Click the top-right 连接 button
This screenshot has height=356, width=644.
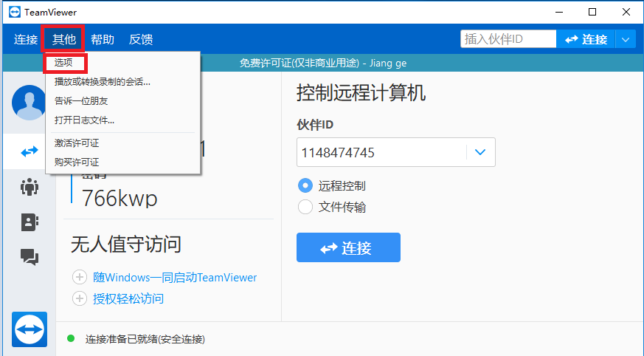tap(586, 39)
